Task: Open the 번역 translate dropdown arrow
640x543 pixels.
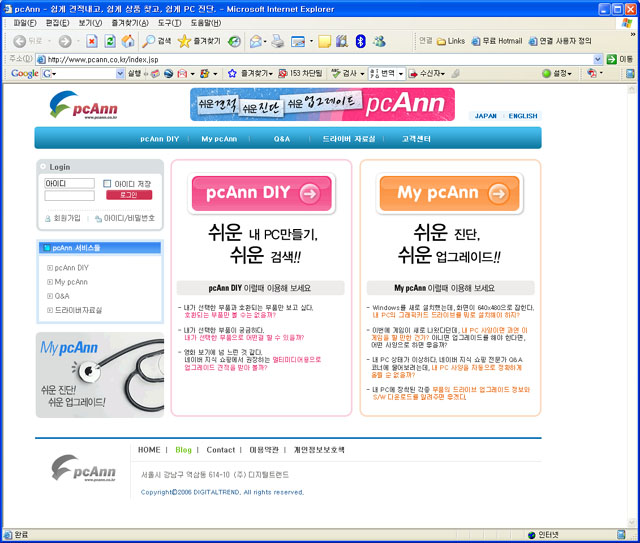Action: tap(401, 74)
